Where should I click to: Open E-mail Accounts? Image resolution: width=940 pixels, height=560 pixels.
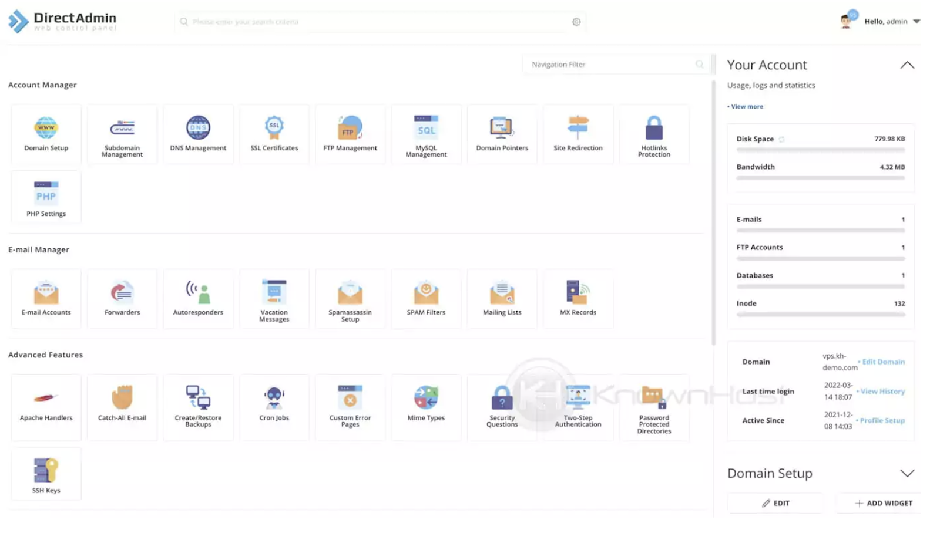46,299
